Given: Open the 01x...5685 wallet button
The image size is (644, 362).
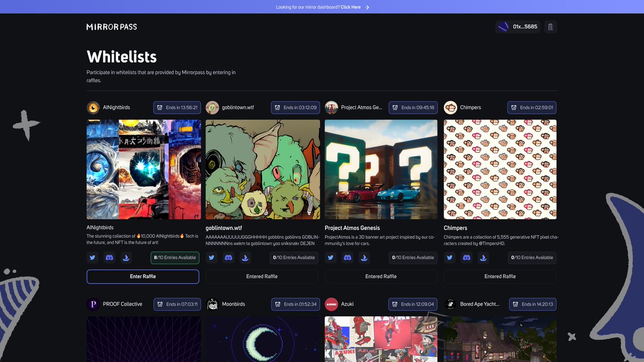Looking at the screenshot, I should click(x=518, y=27).
